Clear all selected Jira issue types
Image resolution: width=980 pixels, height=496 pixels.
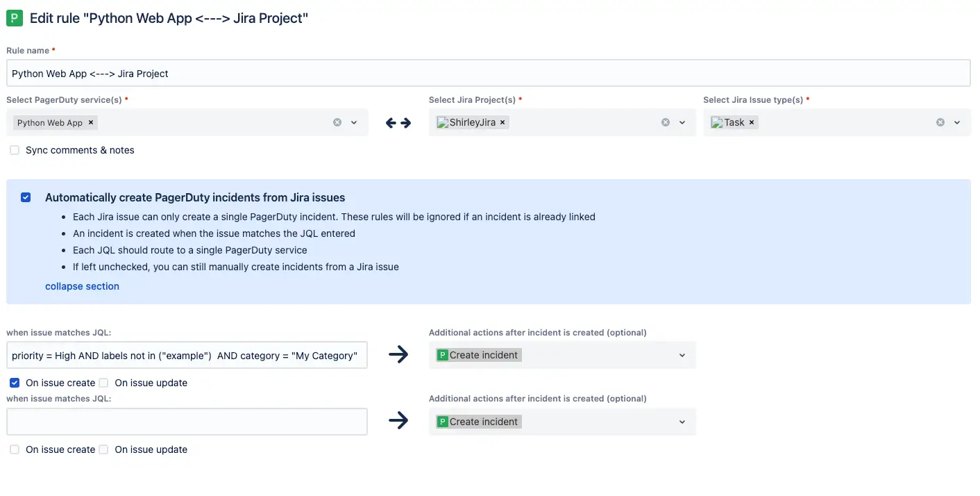click(940, 122)
